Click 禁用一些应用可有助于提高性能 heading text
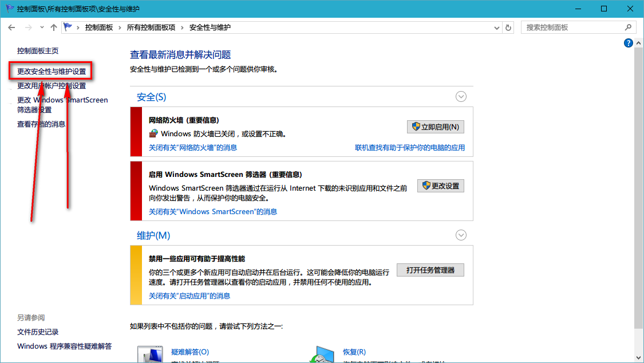This screenshot has width=644, height=363. click(197, 259)
